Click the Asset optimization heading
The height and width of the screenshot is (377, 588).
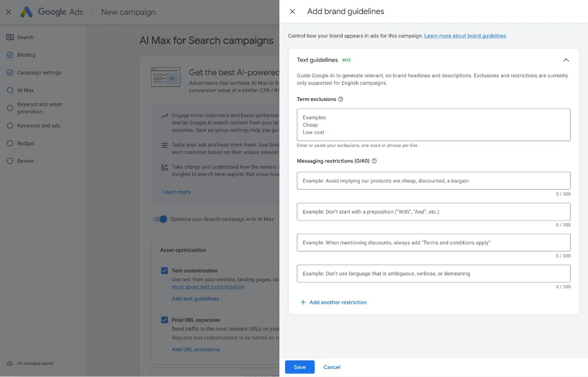(183, 250)
